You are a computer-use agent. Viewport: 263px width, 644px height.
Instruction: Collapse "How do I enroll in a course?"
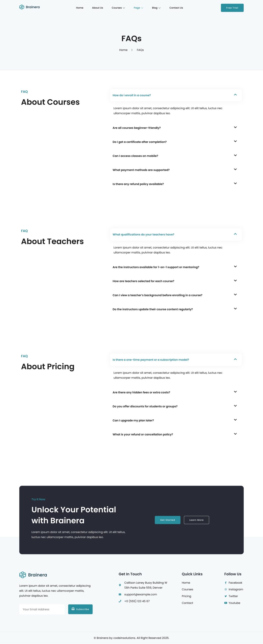[x=176, y=95]
